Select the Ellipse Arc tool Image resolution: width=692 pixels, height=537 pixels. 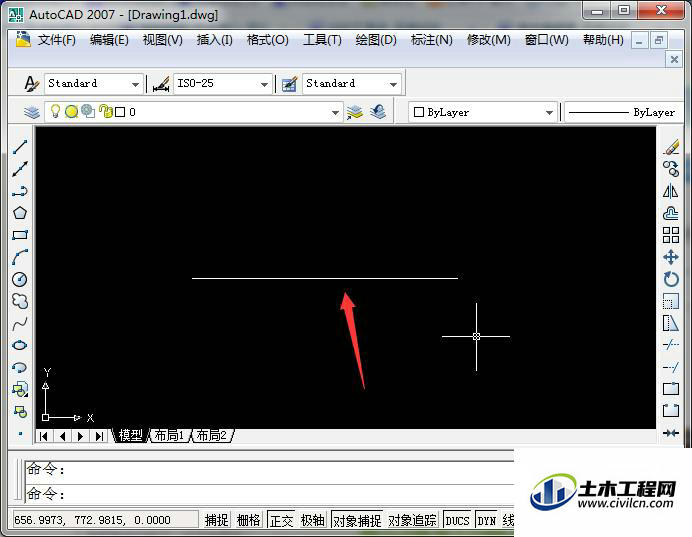point(20,367)
